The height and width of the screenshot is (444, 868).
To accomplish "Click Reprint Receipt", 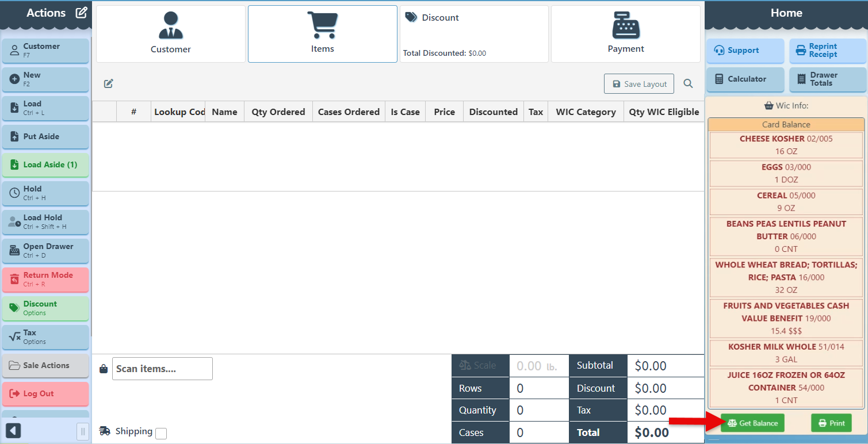I will (x=827, y=51).
